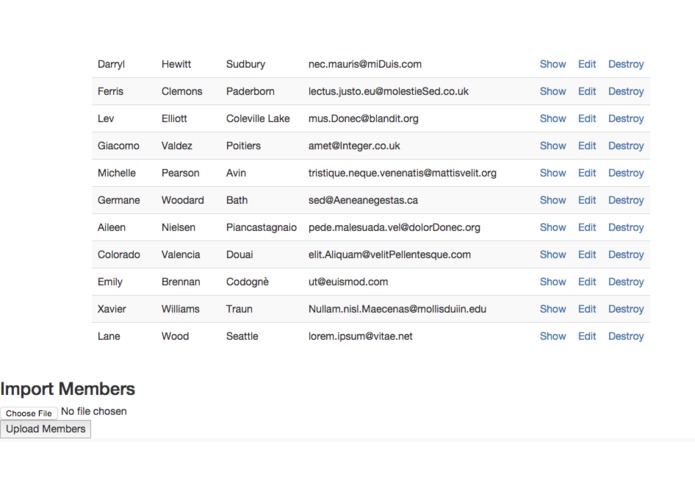Show Xavier Williams member

(553, 309)
